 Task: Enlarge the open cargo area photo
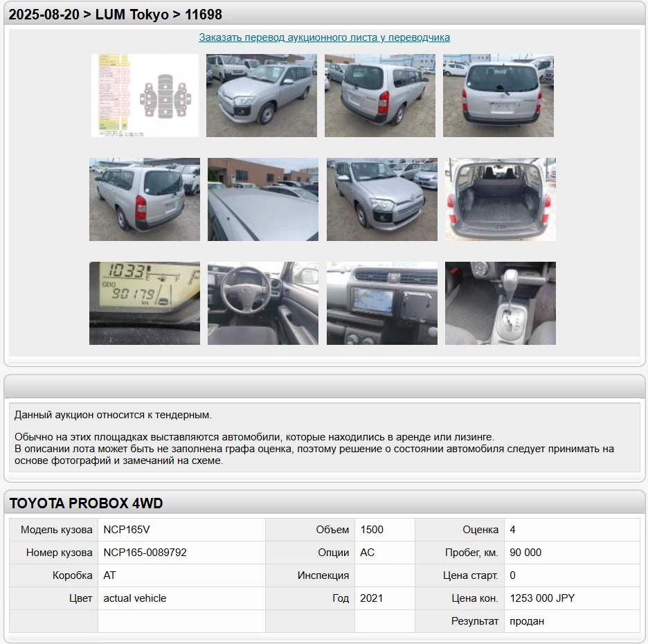pyautogui.click(x=501, y=199)
